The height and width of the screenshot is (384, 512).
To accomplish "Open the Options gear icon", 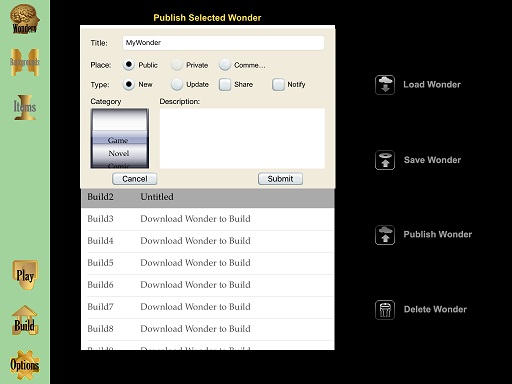I will [x=25, y=365].
